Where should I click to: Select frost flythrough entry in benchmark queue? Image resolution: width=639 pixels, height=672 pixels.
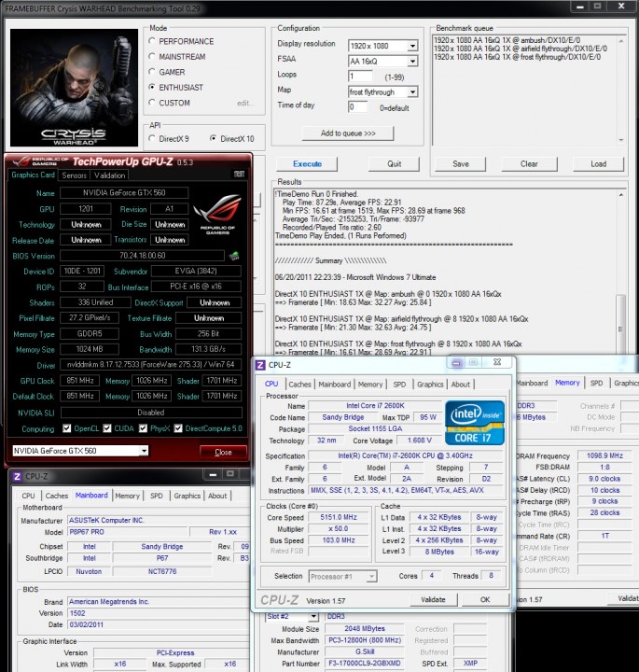517,57
